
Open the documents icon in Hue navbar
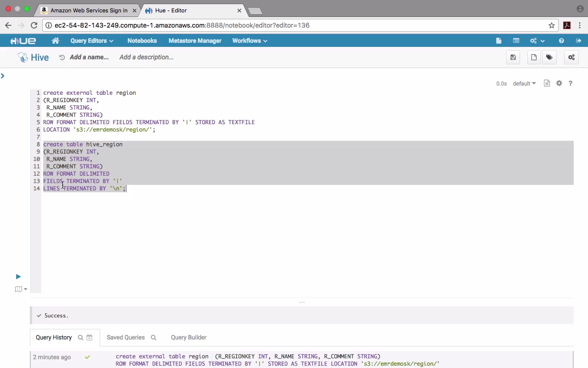coord(498,41)
